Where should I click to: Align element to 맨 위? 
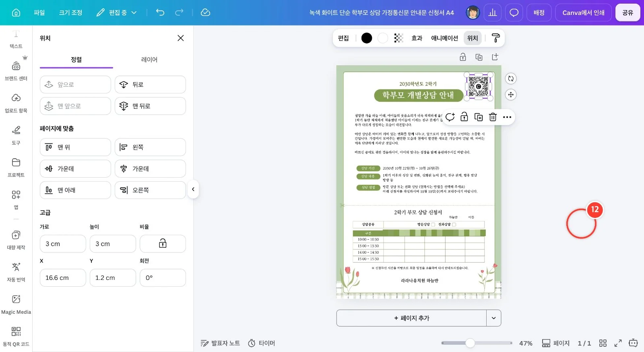tap(75, 147)
